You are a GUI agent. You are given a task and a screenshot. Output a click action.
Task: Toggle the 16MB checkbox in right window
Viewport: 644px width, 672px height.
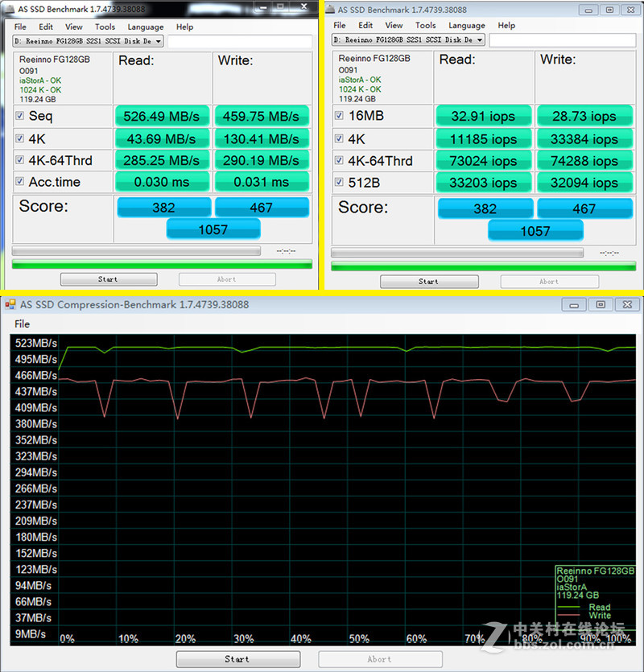click(x=339, y=115)
